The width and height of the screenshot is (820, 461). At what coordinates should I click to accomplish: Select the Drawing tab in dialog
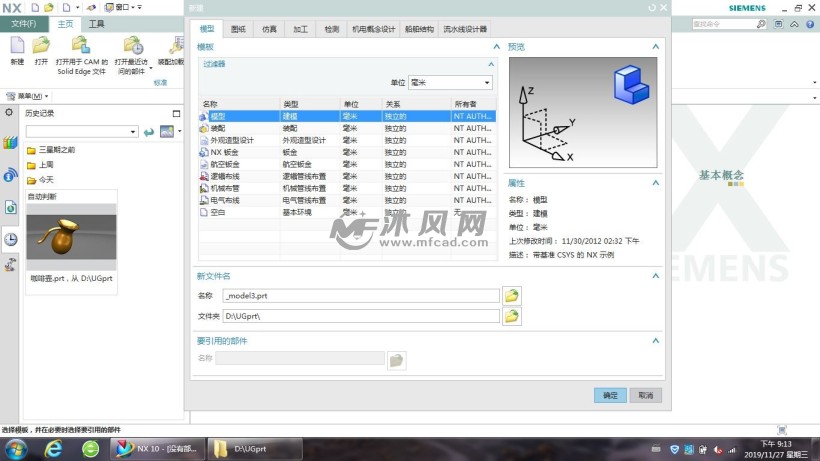point(238,29)
